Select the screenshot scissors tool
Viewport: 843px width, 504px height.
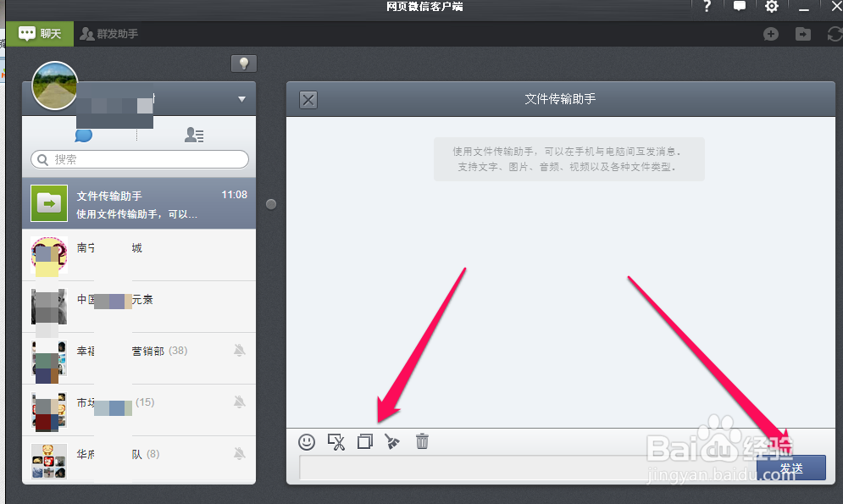click(x=336, y=441)
